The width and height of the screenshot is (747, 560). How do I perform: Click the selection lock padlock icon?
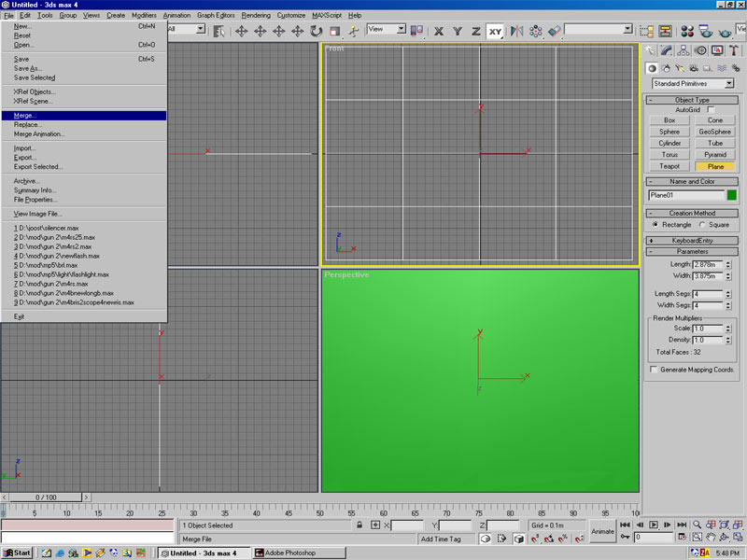pos(361,525)
